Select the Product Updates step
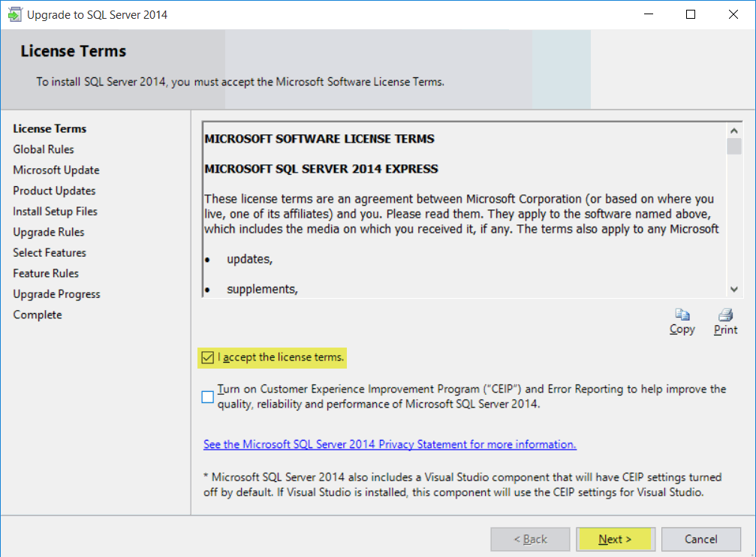 54,191
